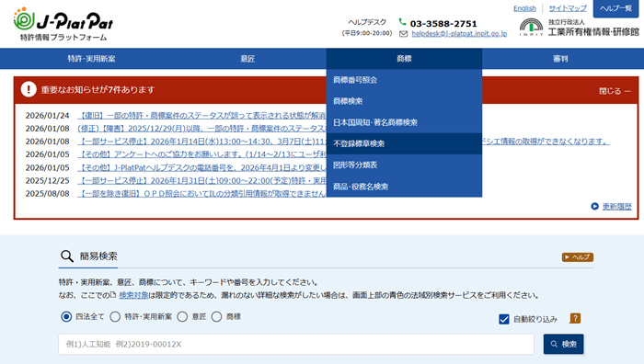
Task: Click the blue 検索 button
Action: click(x=563, y=344)
